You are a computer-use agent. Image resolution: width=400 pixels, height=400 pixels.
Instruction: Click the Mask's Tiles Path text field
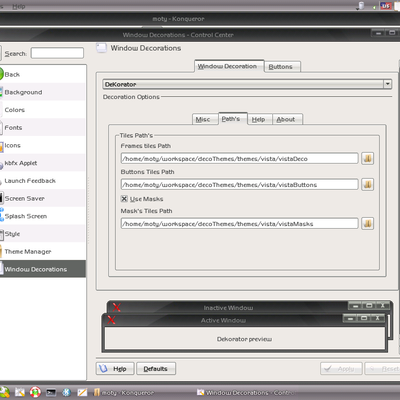(240, 223)
